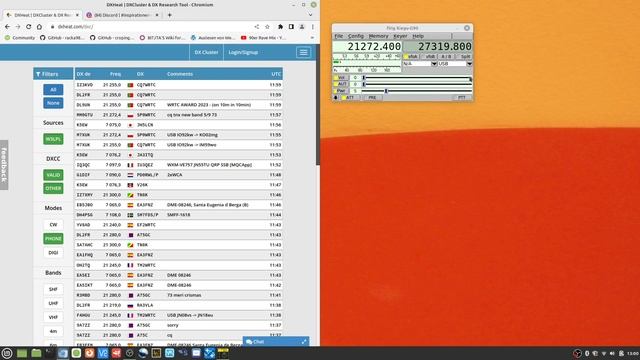Screen dimensions: 640x360
Task: Click the volume tray icon
Action: pyautogui.click(x=612, y=353)
